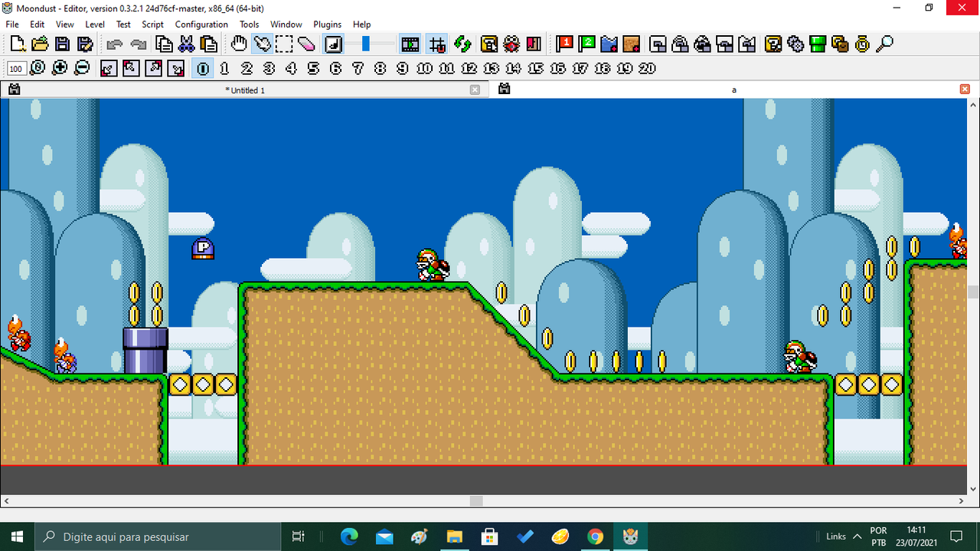Cut selected items with the scissors icon

186,44
